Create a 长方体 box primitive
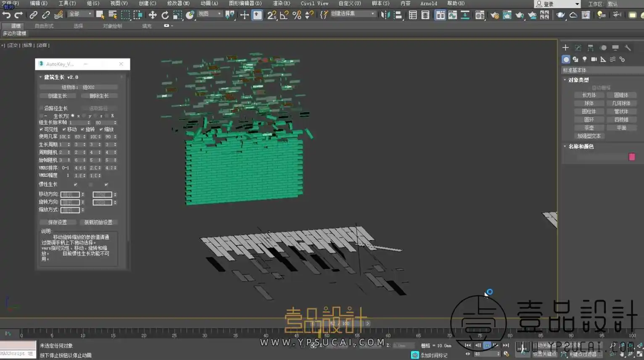Viewport: 644px width, 360px height. (x=589, y=95)
